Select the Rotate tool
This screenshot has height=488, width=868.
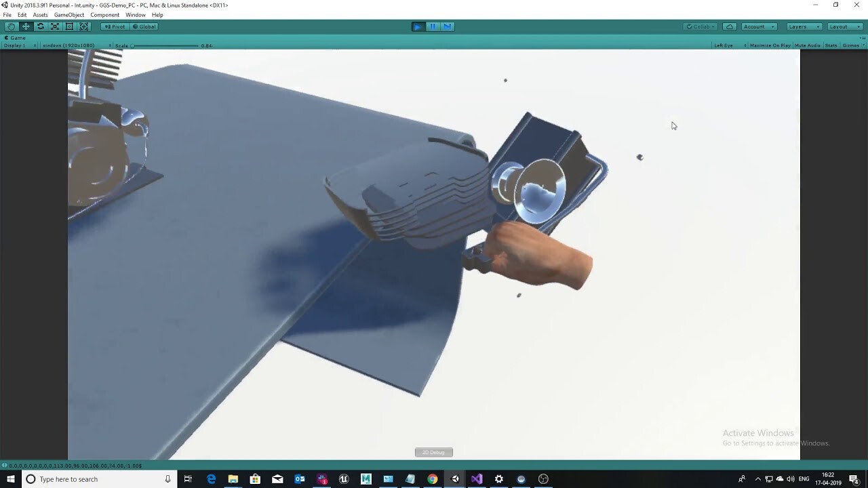click(41, 26)
